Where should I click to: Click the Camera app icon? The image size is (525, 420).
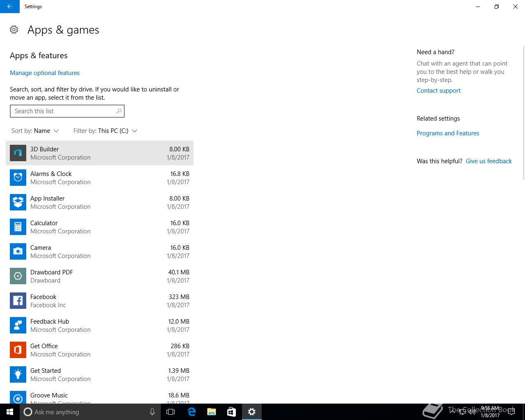pos(18,251)
